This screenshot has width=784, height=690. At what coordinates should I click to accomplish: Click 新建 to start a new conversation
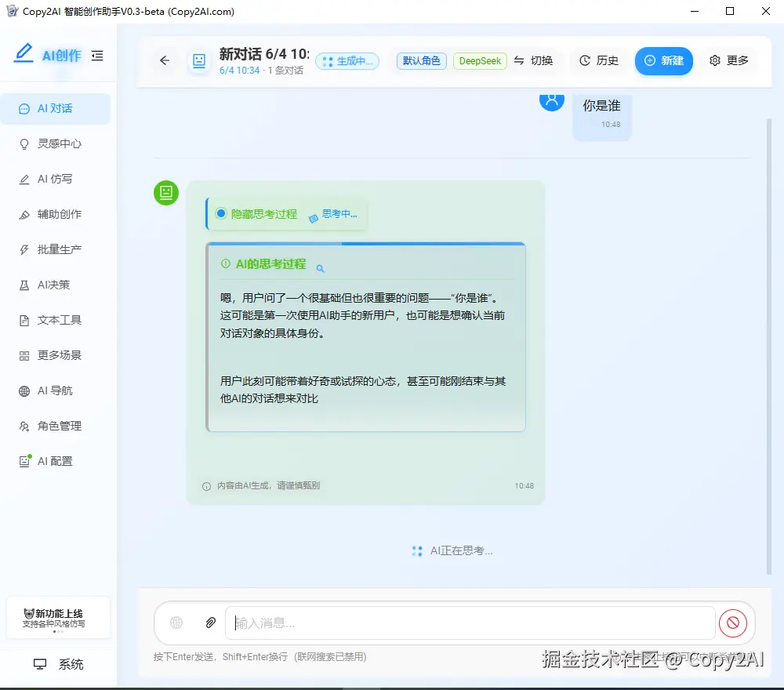664,60
